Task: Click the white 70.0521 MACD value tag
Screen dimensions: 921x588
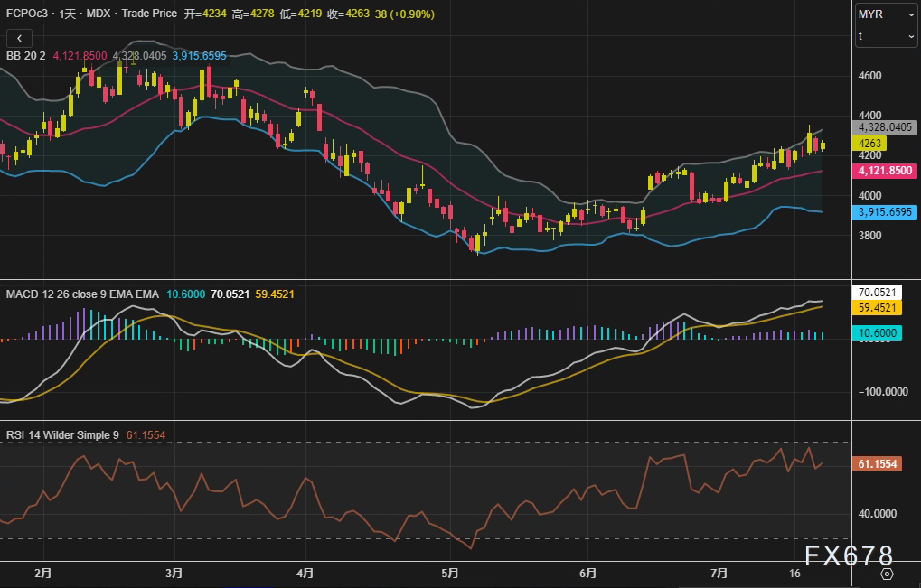Action: pos(879,293)
